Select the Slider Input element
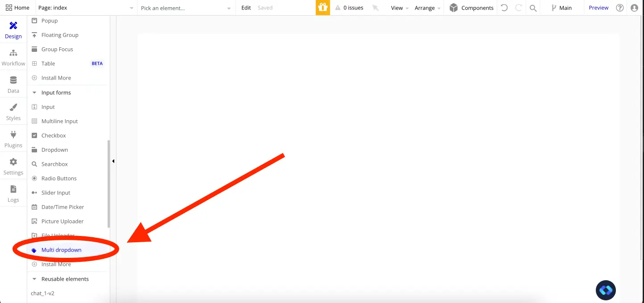 pyautogui.click(x=56, y=192)
